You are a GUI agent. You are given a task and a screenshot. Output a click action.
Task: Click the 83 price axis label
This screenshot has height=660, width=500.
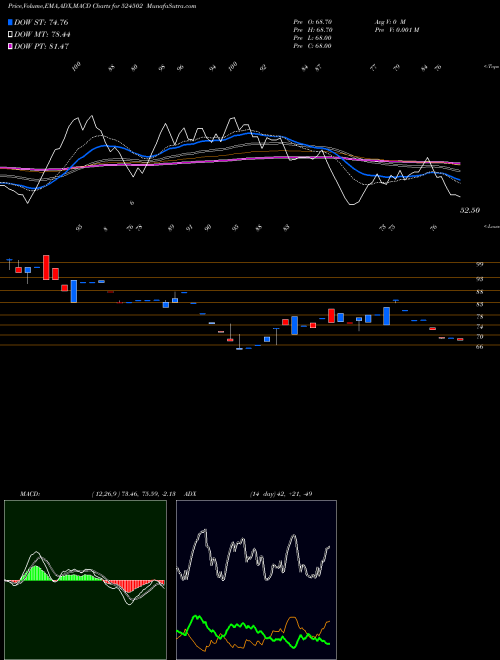pos(479,304)
